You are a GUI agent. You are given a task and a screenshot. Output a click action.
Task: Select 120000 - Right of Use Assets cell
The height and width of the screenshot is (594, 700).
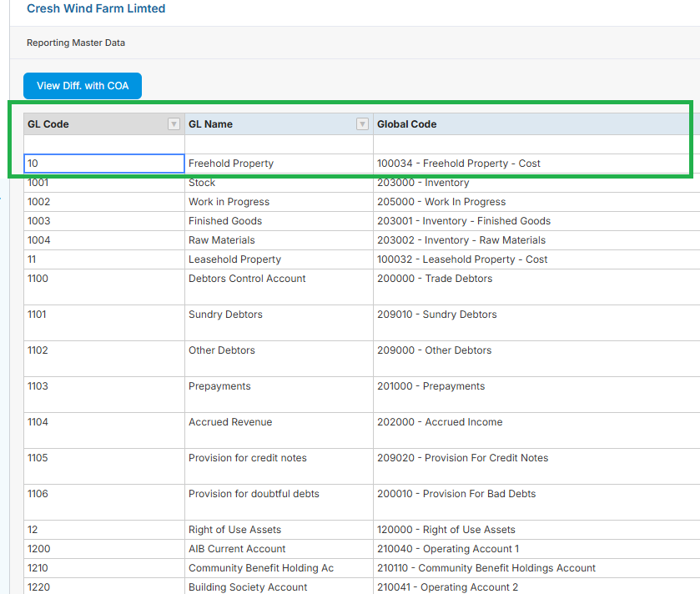coord(536,530)
